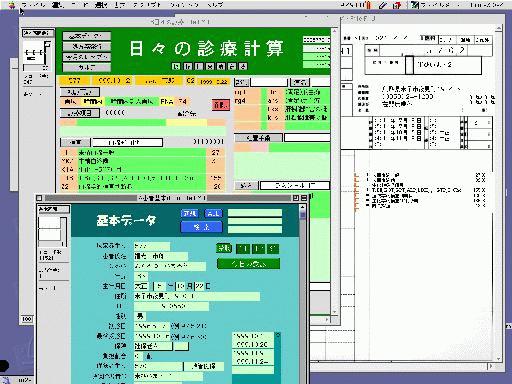This screenshot has width=512, height=384.
Task: Click the vertical scrollbar thumb of the 基本データ window
Action: tap(303, 215)
